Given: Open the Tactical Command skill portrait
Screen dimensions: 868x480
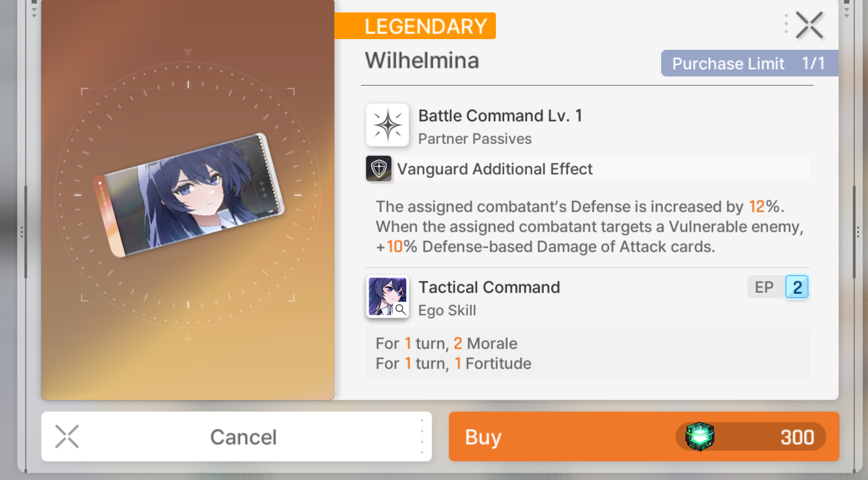Looking at the screenshot, I should tap(387, 296).
